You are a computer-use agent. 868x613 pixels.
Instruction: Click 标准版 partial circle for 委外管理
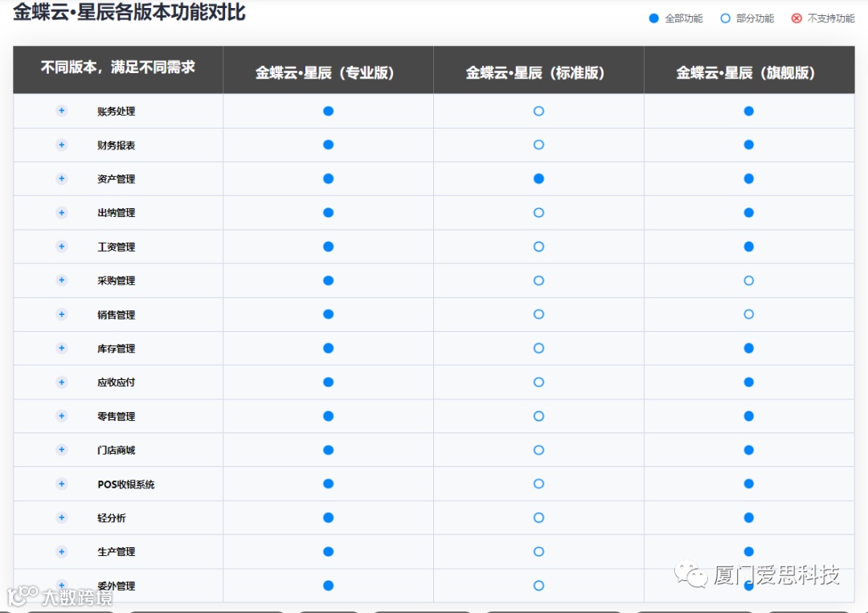pyautogui.click(x=538, y=586)
